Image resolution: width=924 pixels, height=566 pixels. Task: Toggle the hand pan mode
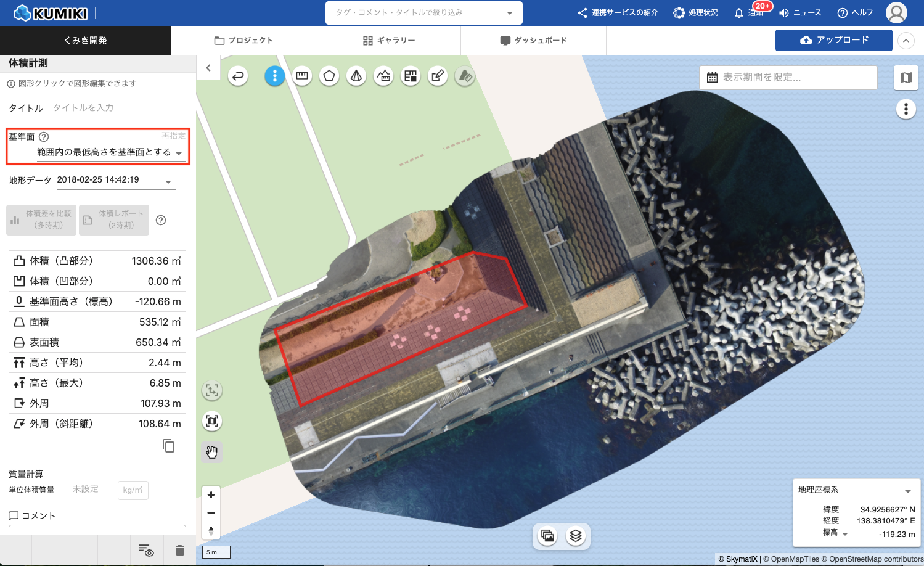coord(212,452)
